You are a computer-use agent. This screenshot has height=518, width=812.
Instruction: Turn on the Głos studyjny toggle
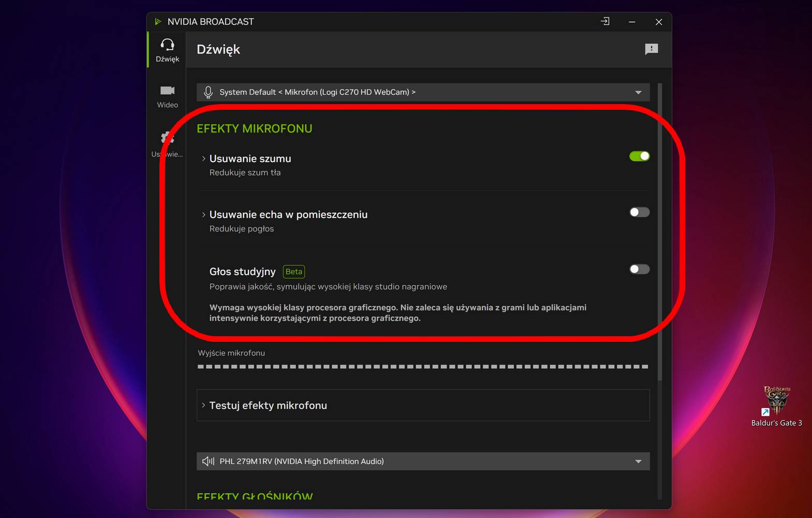639,269
